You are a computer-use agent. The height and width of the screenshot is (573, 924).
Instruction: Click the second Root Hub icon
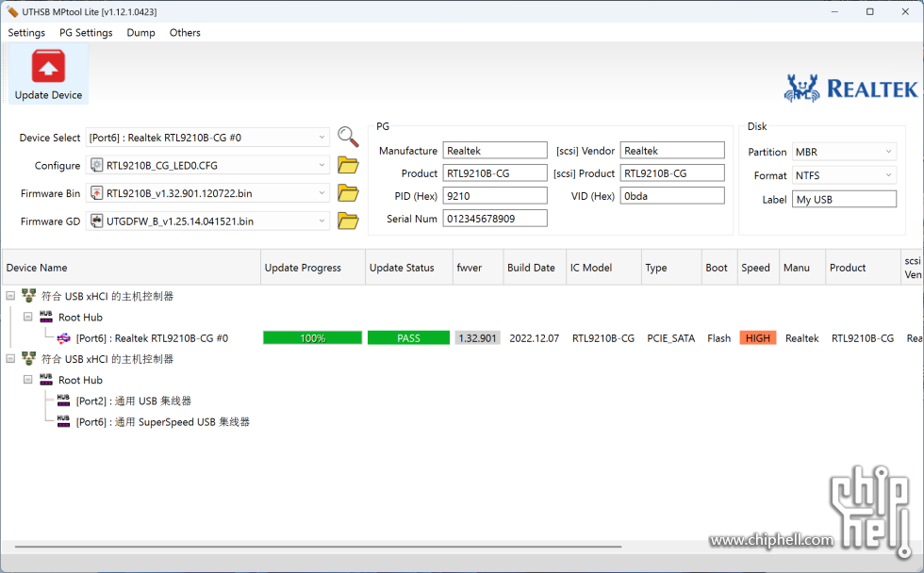46,380
